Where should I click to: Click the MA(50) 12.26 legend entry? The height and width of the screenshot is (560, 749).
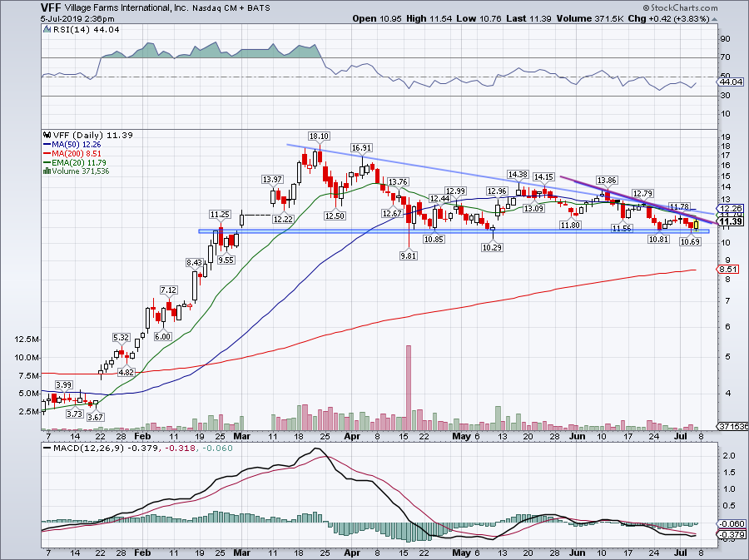click(77, 145)
